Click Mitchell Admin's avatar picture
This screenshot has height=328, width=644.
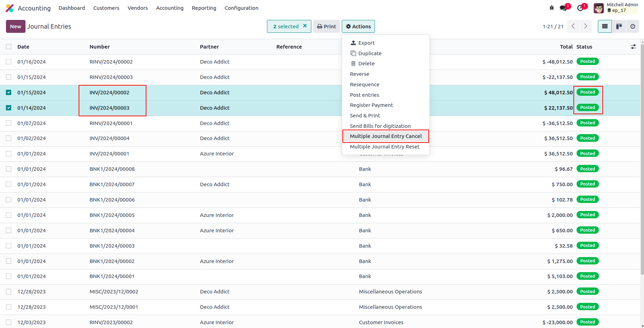coord(599,8)
